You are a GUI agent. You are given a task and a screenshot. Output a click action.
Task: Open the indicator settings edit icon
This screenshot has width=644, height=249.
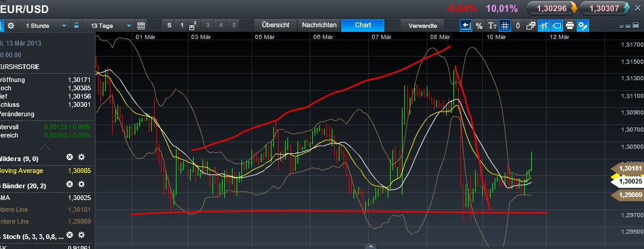(583, 26)
